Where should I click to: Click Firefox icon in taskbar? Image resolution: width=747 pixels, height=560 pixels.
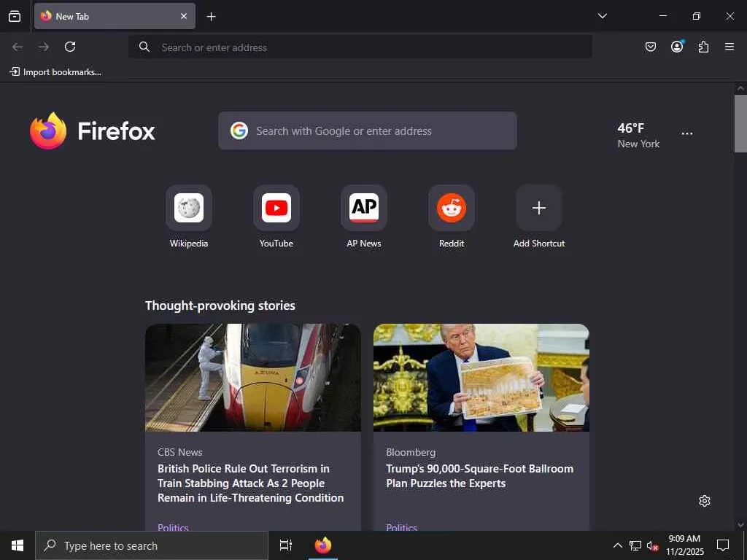(x=323, y=545)
